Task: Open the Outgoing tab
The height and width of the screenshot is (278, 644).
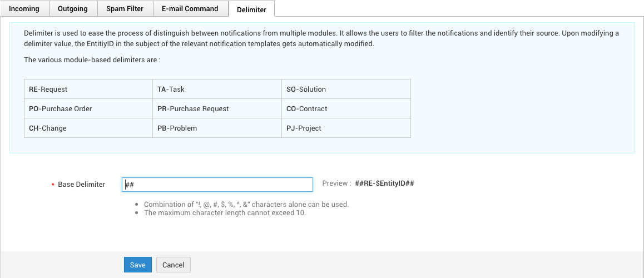Action: click(73, 9)
